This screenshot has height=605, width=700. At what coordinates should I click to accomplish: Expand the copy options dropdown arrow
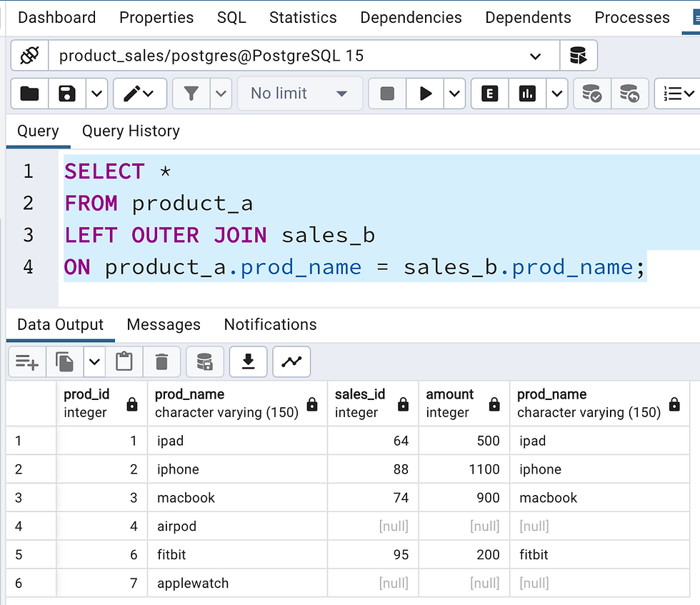[x=94, y=361]
